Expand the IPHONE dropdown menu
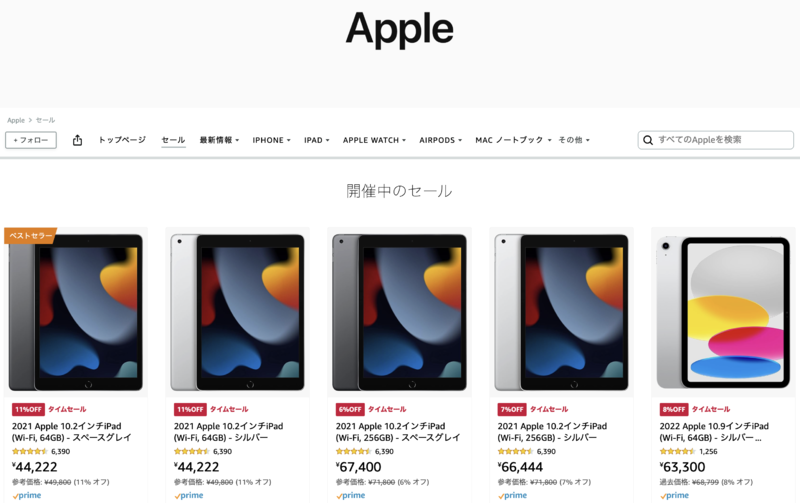800x503 pixels. [271, 140]
